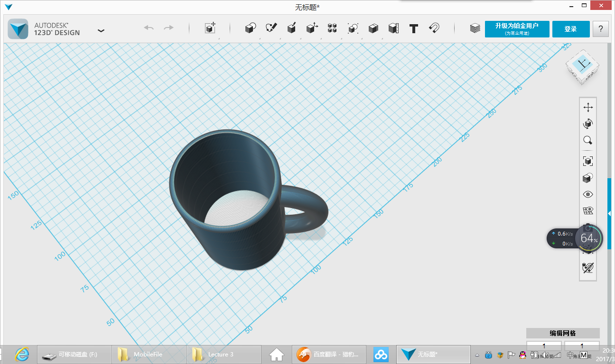Image resolution: width=615 pixels, height=364 pixels.
Task: Toggle the snap-off icon in navigation bar
Action: point(588,268)
